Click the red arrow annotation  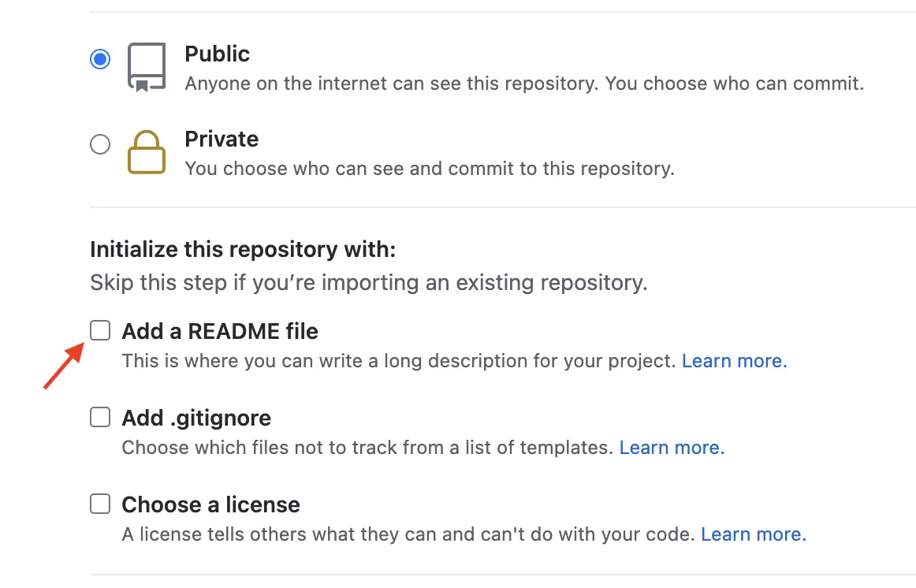(63, 366)
